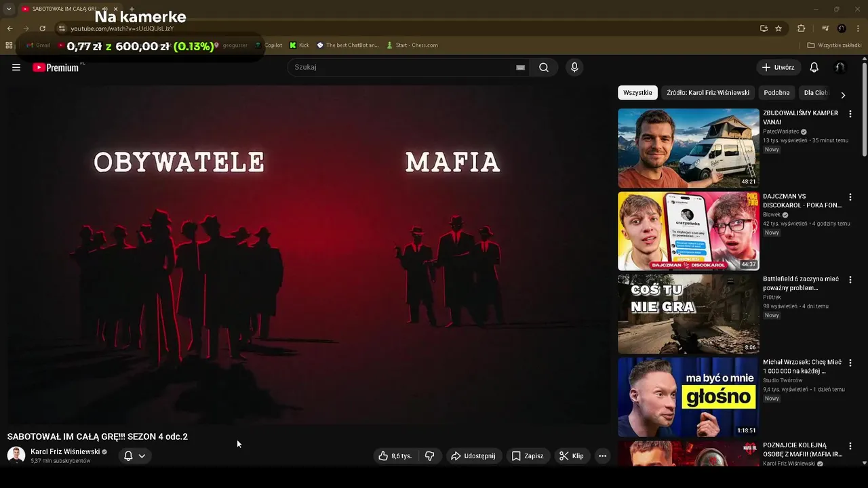
Task: Open more actions three-dot menu below video
Action: point(602,456)
